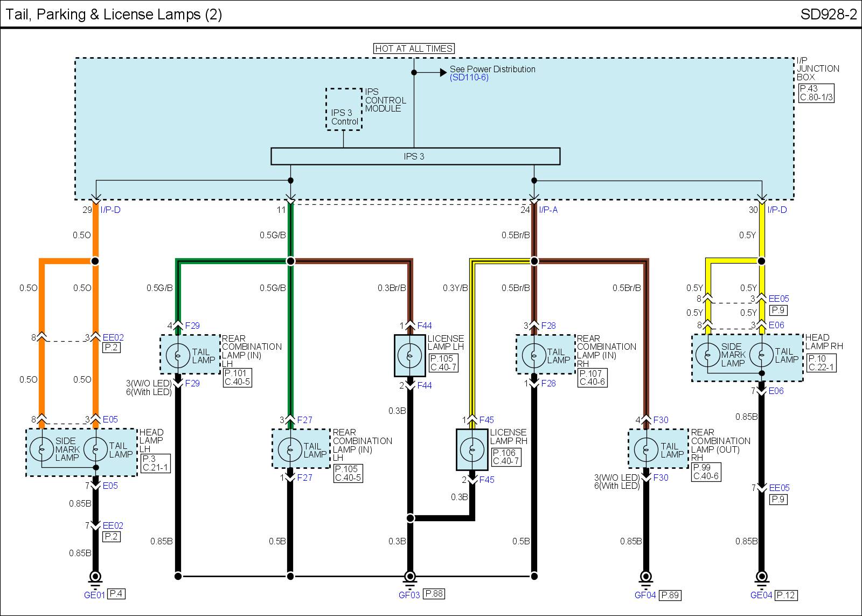862x616 pixels.
Task: Select the License Lamp RH bulb symbol
Action: pos(471,449)
